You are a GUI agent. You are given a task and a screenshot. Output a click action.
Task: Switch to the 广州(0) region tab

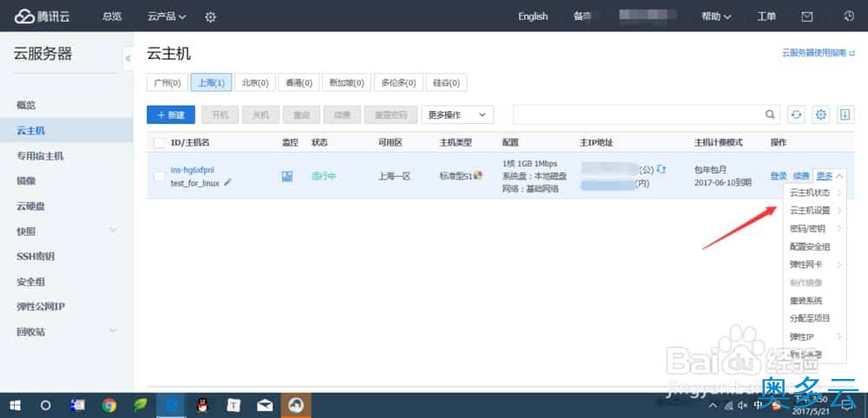[168, 83]
